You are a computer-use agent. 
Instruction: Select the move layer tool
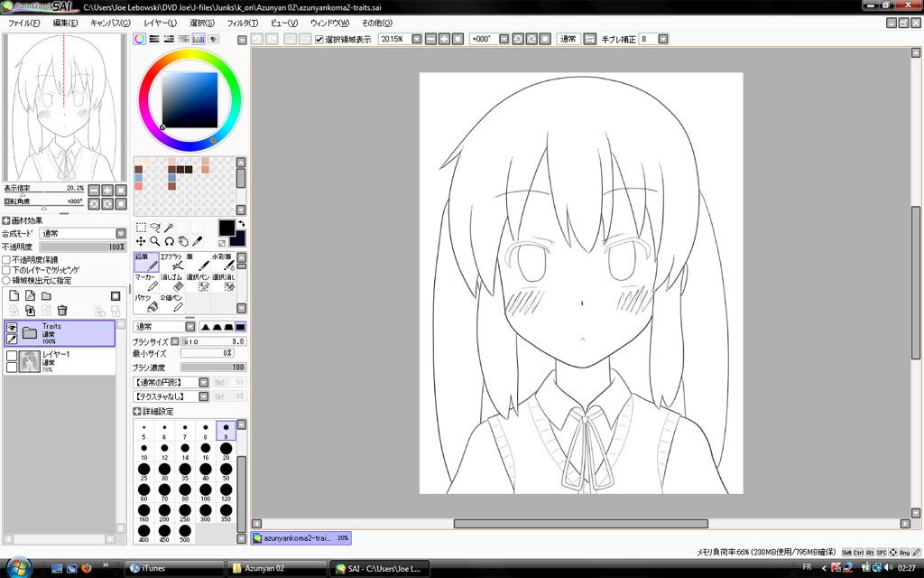point(141,241)
